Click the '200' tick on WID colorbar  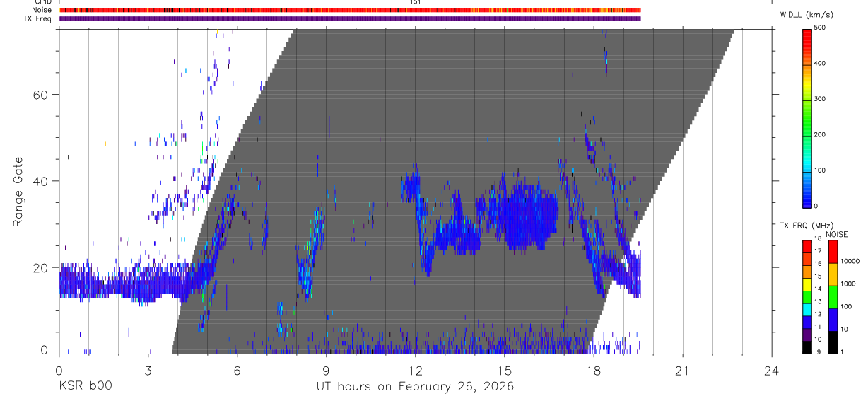click(x=820, y=135)
